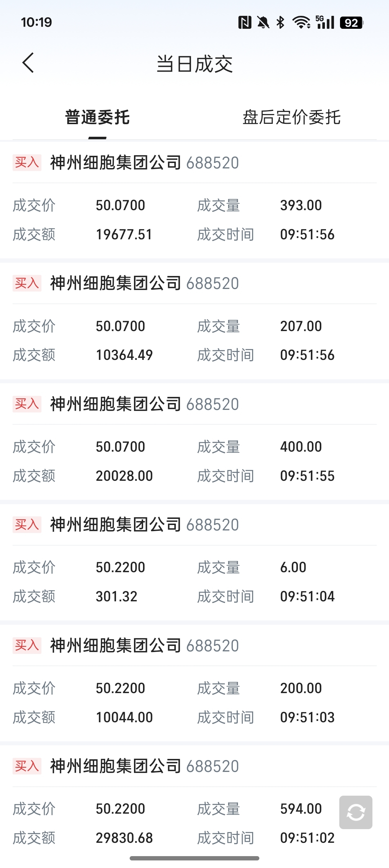Tap stock code 688520 in last record
Screen dimensions: 389x868
click(x=213, y=767)
